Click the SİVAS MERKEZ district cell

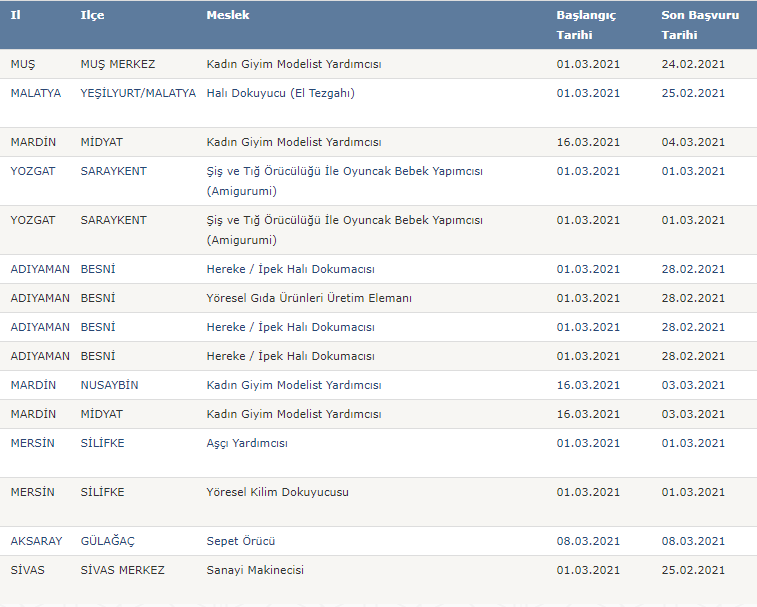coord(122,570)
